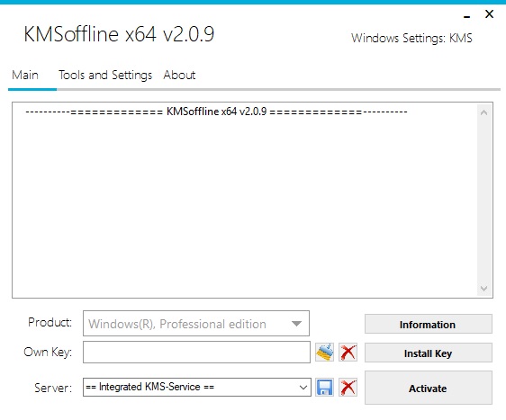The image size is (506, 420).
Task: Click the Information button
Action: click(x=429, y=325)
